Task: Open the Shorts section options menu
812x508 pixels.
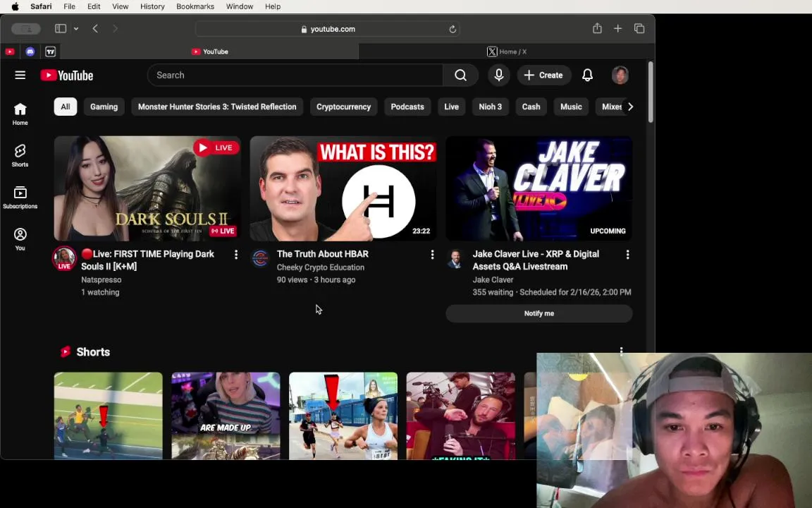Action: 622,350
